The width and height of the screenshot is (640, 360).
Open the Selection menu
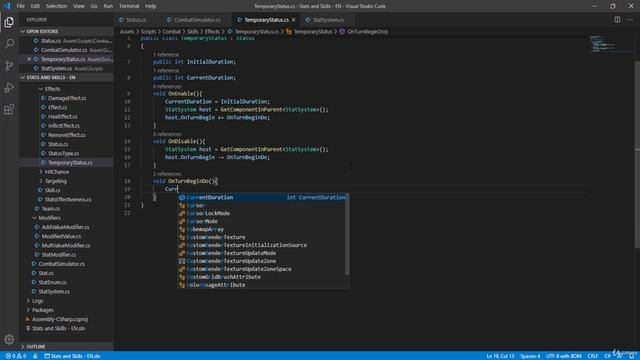click(x=56, y=6)
